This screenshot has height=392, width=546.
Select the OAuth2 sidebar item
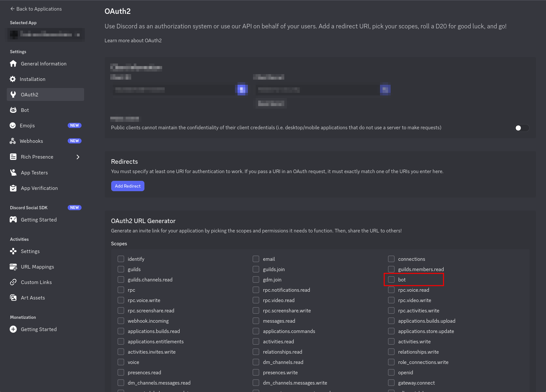click(x=45, y=94)
